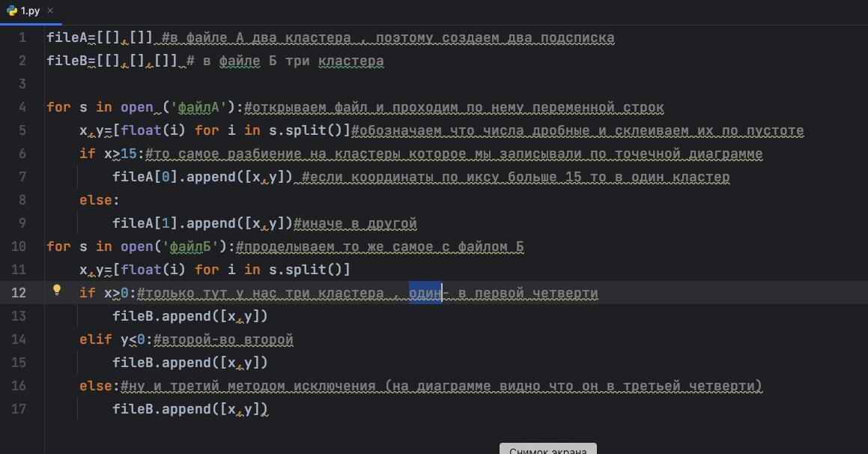Click the yellow lightbulb intention icon on line 12
Image resolution: width=868 pixels, height=454 pixels.
[56, 290]
